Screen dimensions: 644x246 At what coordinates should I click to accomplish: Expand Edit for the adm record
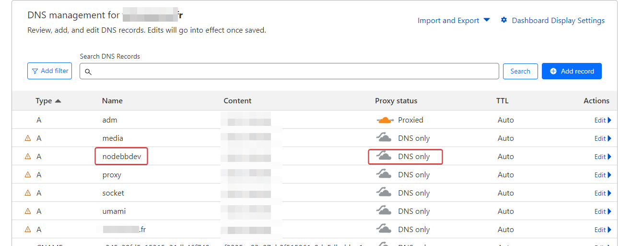603,120
